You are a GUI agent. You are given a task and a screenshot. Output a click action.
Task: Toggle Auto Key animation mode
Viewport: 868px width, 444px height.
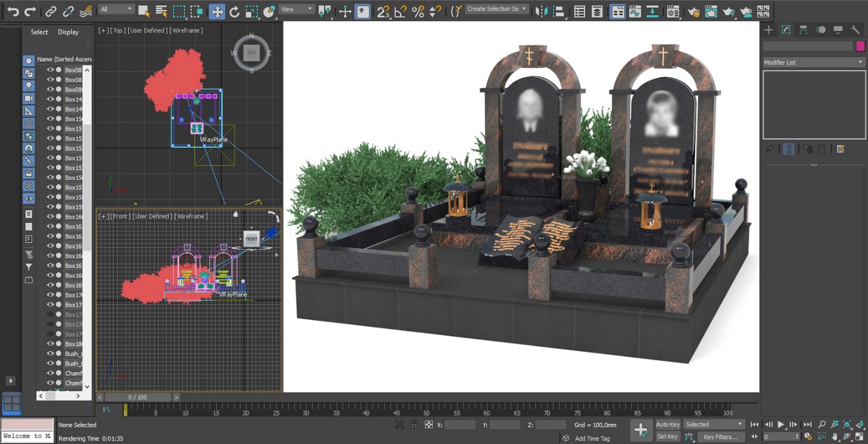pos(668,425)
